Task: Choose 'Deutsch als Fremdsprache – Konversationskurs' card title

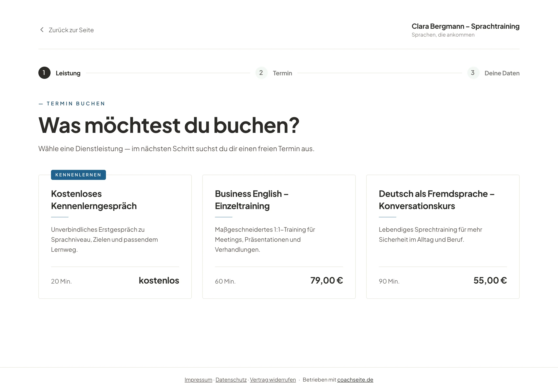Action: coord(437,200)
